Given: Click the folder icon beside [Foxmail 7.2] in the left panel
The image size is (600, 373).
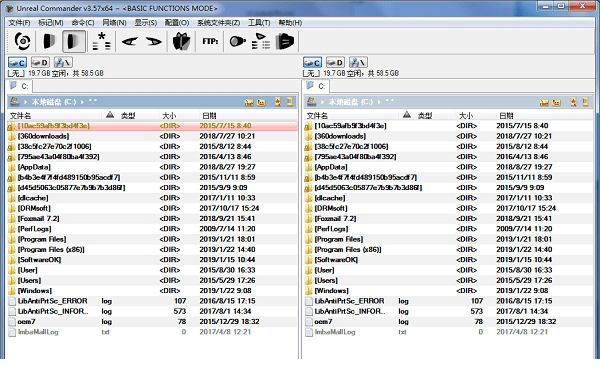Looking at the screenshot, I should coord(12,219).
